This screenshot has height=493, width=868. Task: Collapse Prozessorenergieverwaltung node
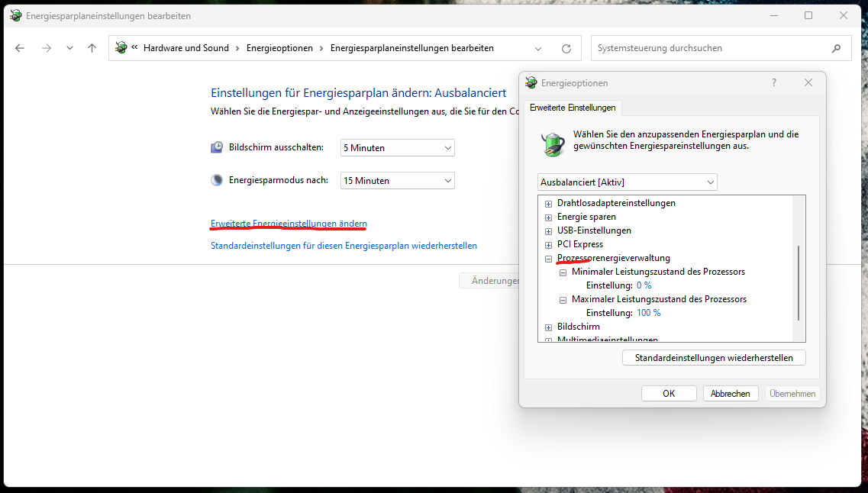tap(549, 259)
